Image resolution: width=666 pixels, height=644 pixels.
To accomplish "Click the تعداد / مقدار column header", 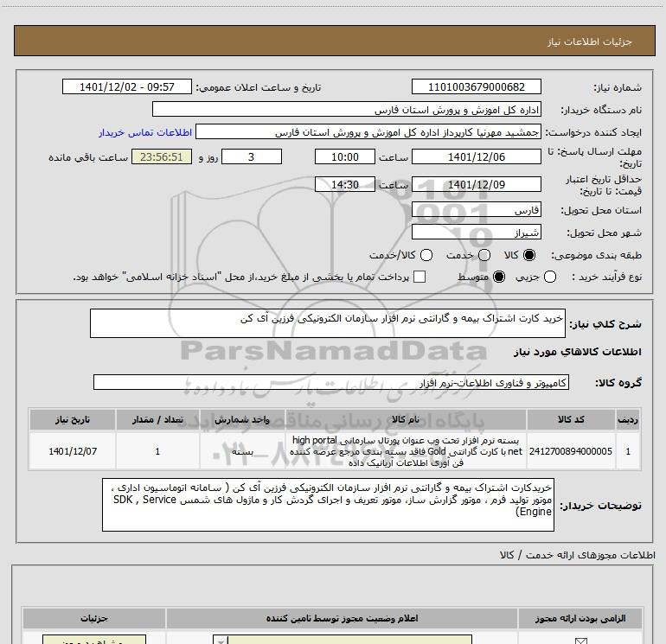I will (157, 419).
